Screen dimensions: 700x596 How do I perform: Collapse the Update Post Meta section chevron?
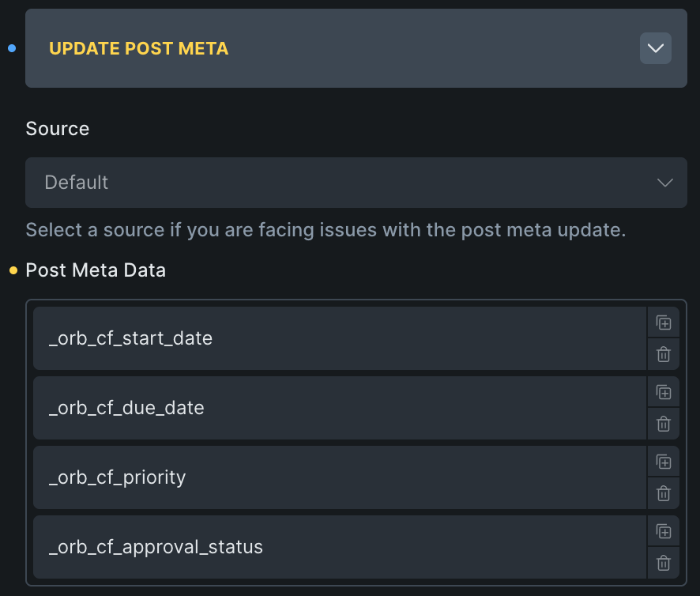655,48
